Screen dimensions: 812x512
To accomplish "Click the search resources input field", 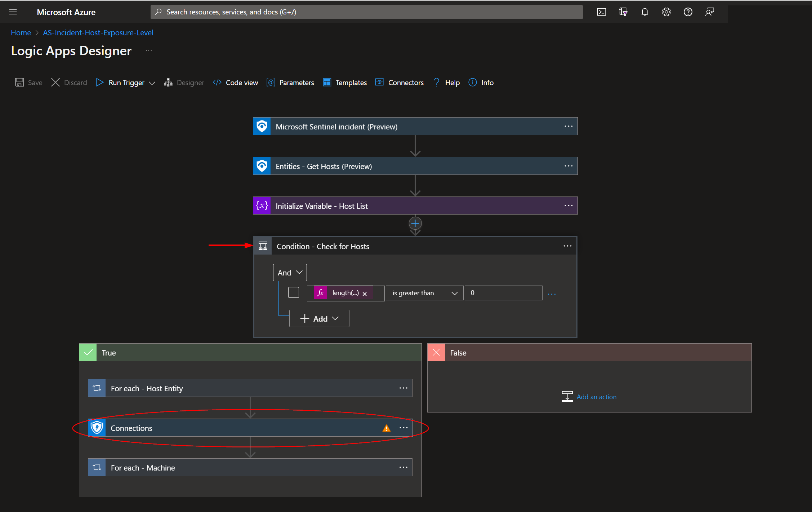I will pyautogui.click(x=366, y=12).
